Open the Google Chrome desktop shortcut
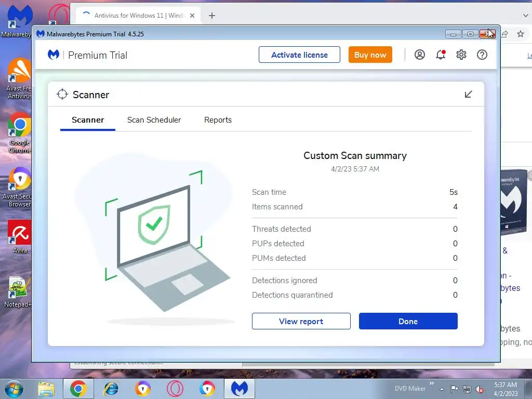Image resolution: width=532 pixels, height=399 pixels. pyautogui.click(x=19, y=133)
